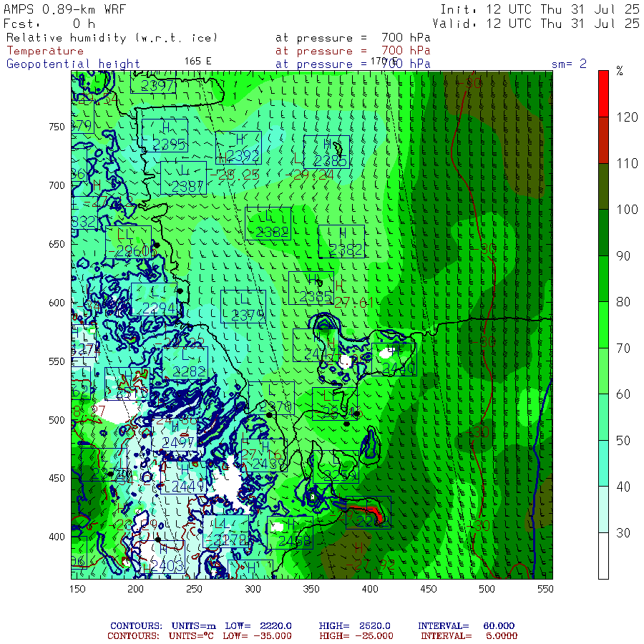The image size is (644, 644).
Task: Select the 'sm= 2' smoothing label
Action: click(569, 64)
